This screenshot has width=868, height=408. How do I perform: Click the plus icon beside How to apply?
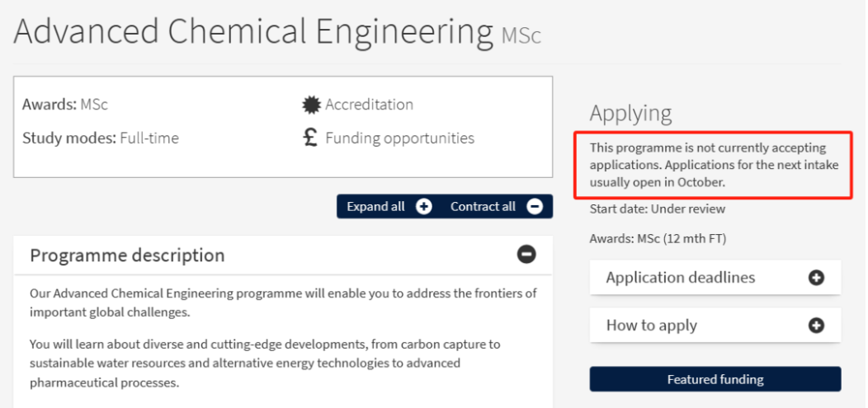click(816, 326)
